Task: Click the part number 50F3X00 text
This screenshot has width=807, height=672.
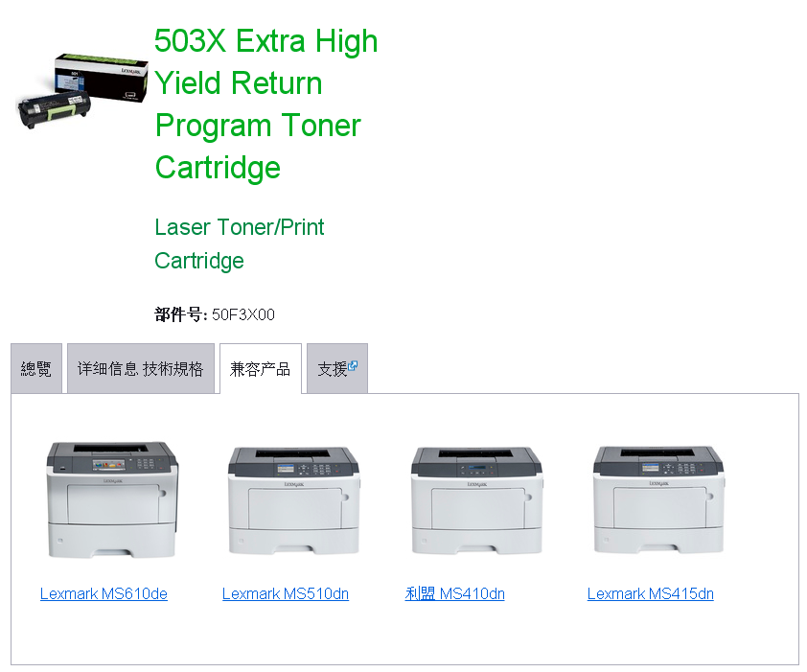Action: (243, 314)
